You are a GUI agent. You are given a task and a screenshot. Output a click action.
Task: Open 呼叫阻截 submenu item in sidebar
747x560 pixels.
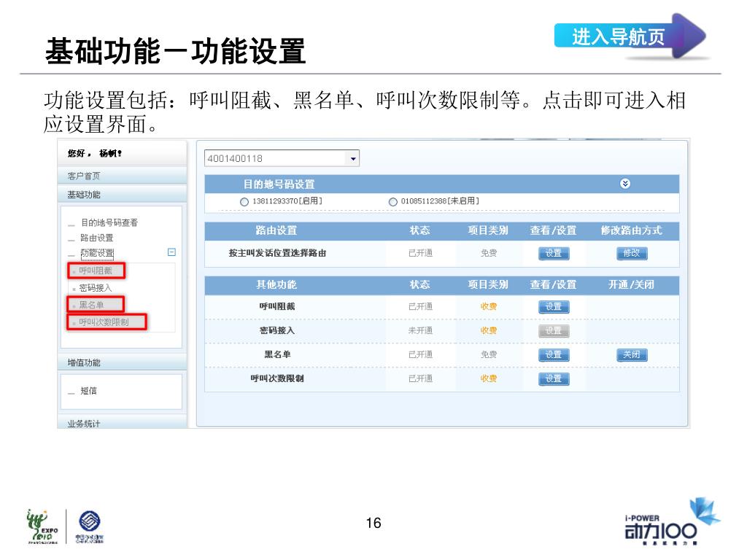pyautogui.click(x=96, y=271)
